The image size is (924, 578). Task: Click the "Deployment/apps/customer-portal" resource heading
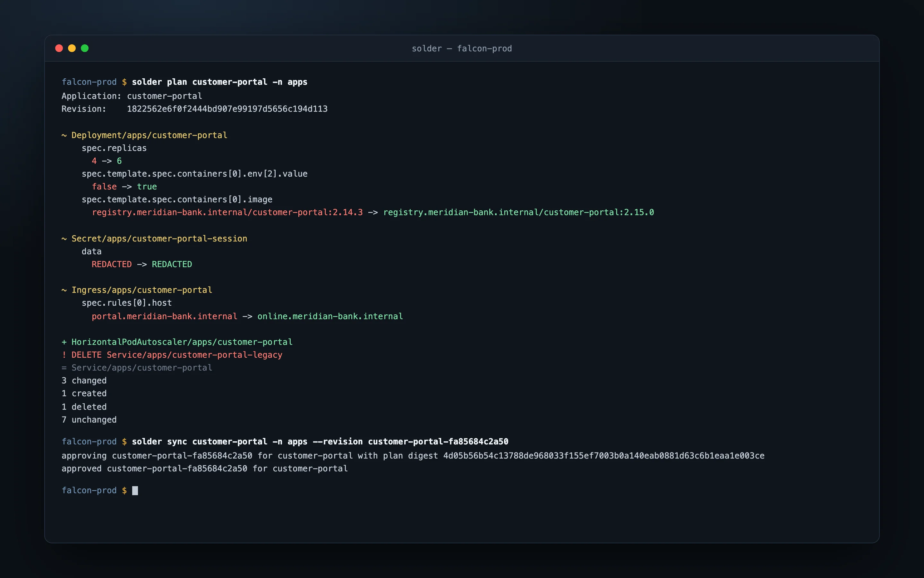click(x=149, y=135)
